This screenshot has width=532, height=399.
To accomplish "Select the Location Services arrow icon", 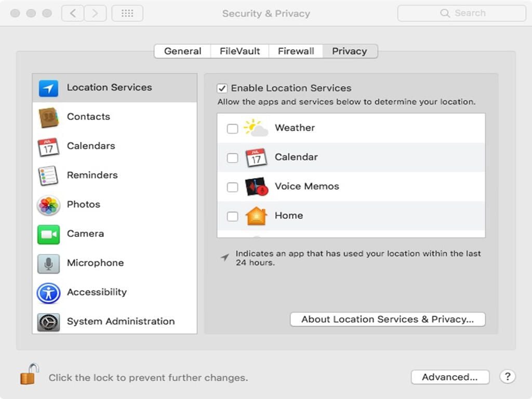I will (x=48, y=88).
